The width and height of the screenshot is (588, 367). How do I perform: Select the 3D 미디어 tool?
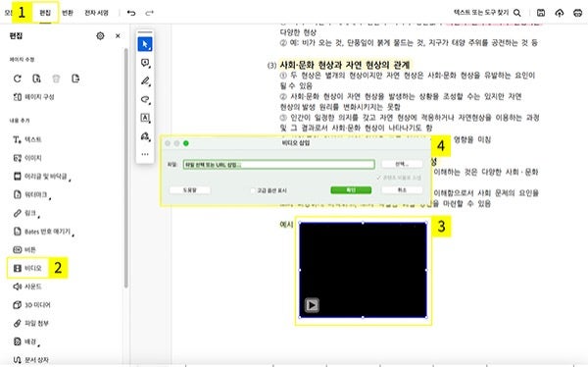click(x=31, y=304)
